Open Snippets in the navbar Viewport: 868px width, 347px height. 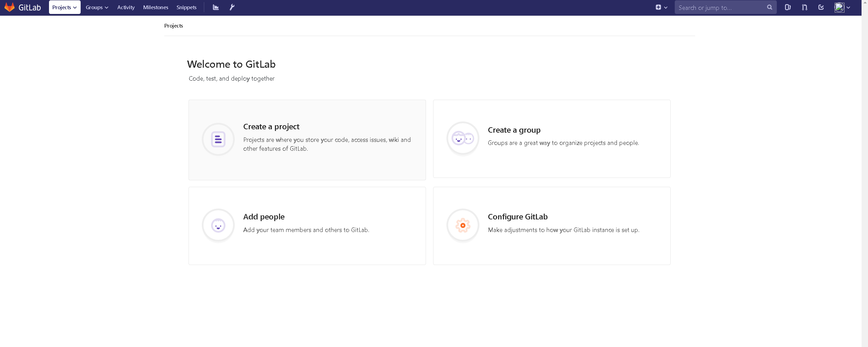point(186,7)
